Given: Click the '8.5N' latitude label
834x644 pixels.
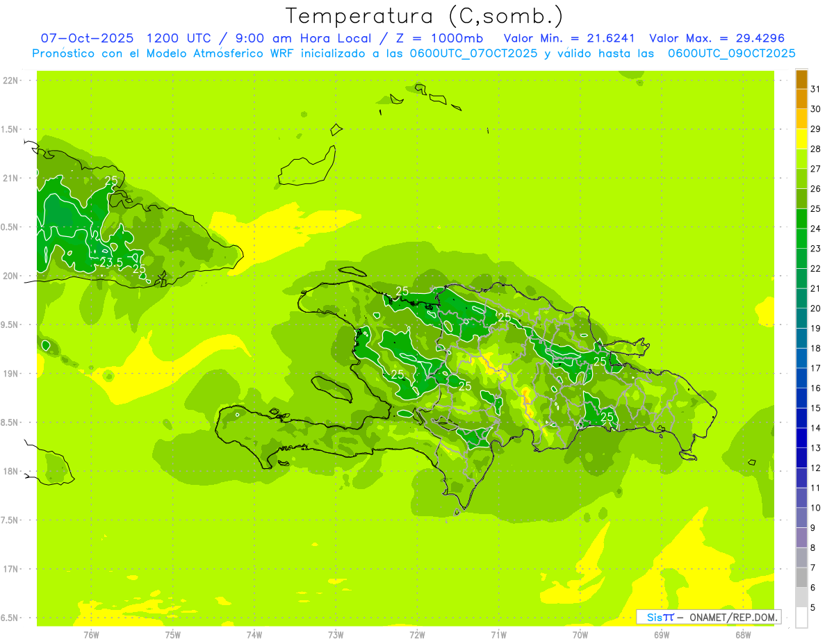Looking at the screenshot, I should [x=10, y=422].
